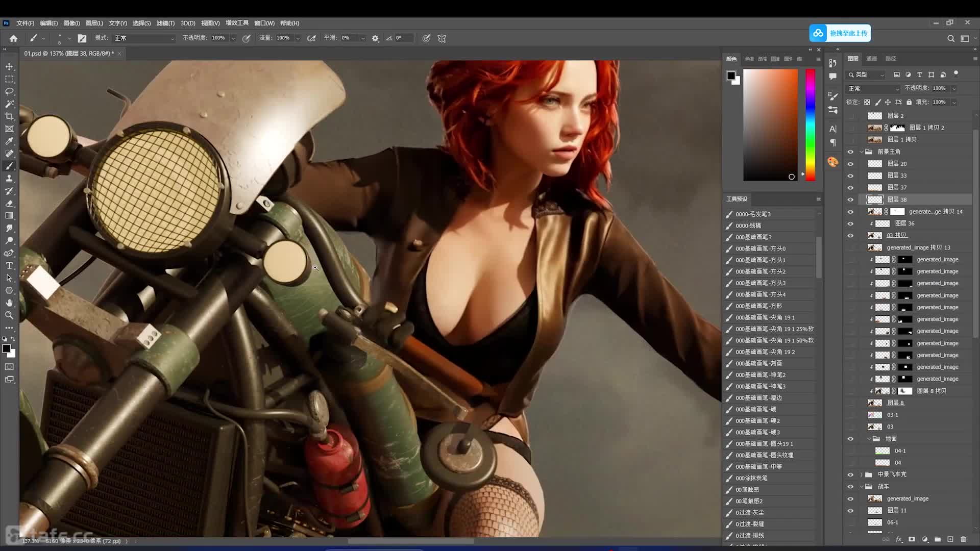The height and width of the screenshot is (551, 980).
Task: Open the 图像(I) menu
Action: click(x=71, y=23)
